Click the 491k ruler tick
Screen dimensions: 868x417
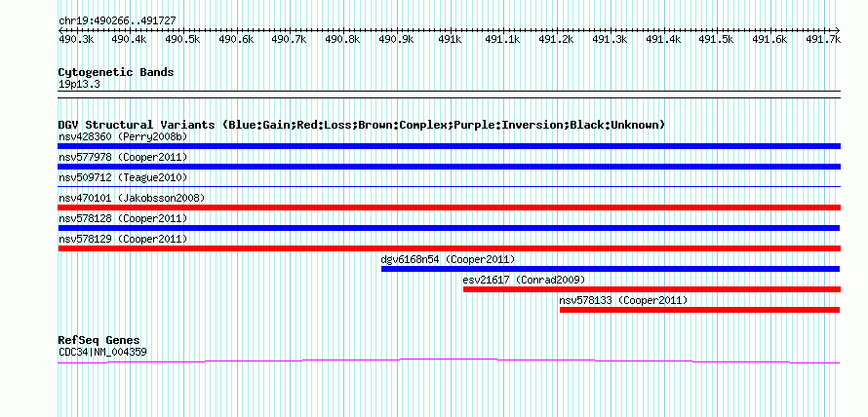pyautogui.click(x=450, y=39)
